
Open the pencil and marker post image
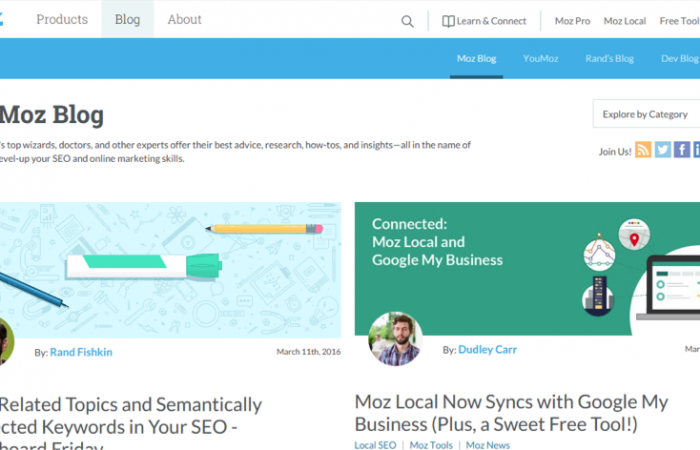point(171,270)
